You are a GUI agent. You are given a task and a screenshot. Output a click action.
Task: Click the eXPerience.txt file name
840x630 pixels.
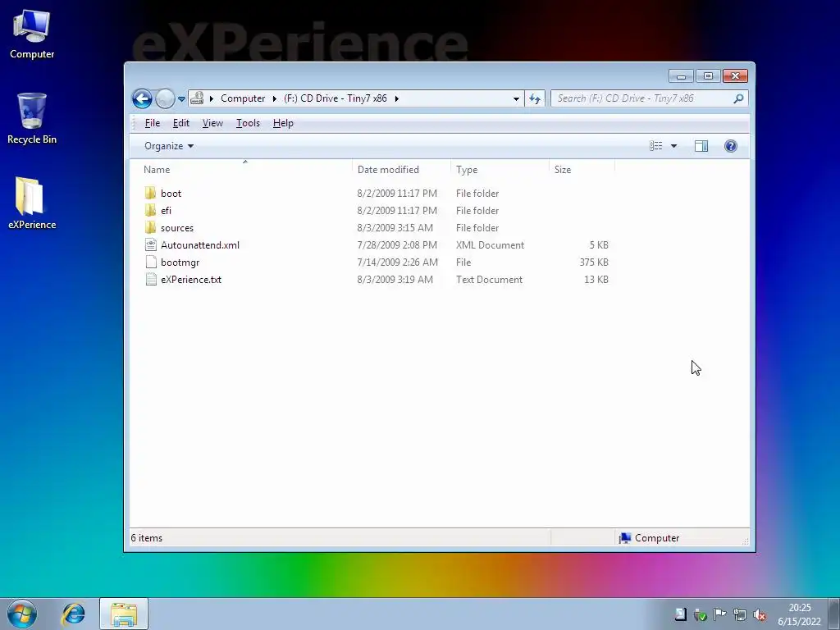click(x=190, y=279)
